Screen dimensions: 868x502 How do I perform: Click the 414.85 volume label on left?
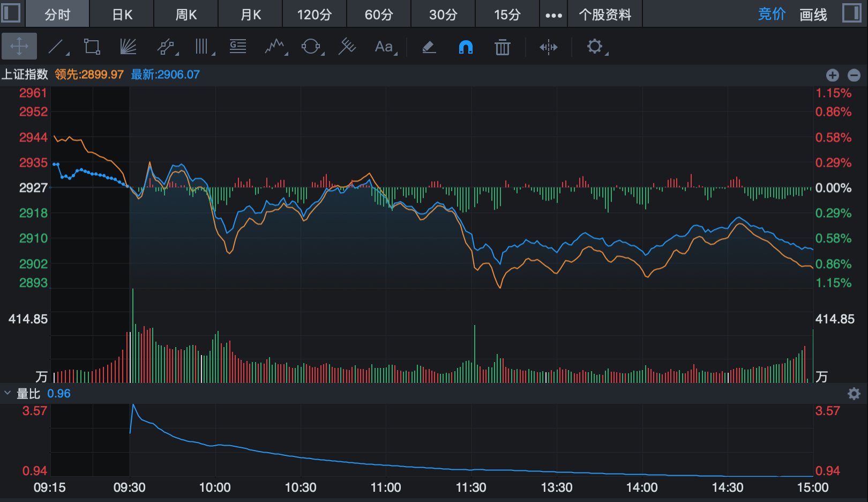click(x=28, y=319)
